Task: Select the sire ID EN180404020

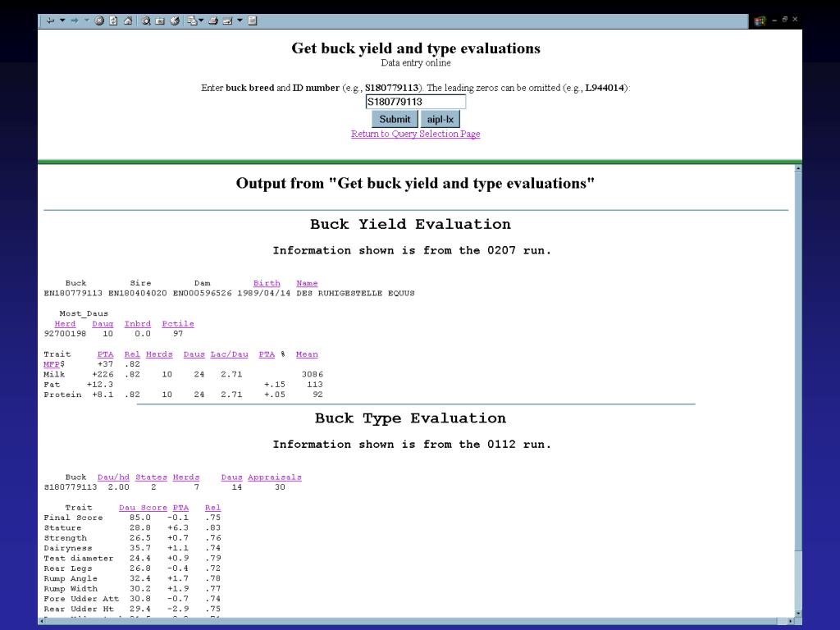Action: (x=138, y=293)
